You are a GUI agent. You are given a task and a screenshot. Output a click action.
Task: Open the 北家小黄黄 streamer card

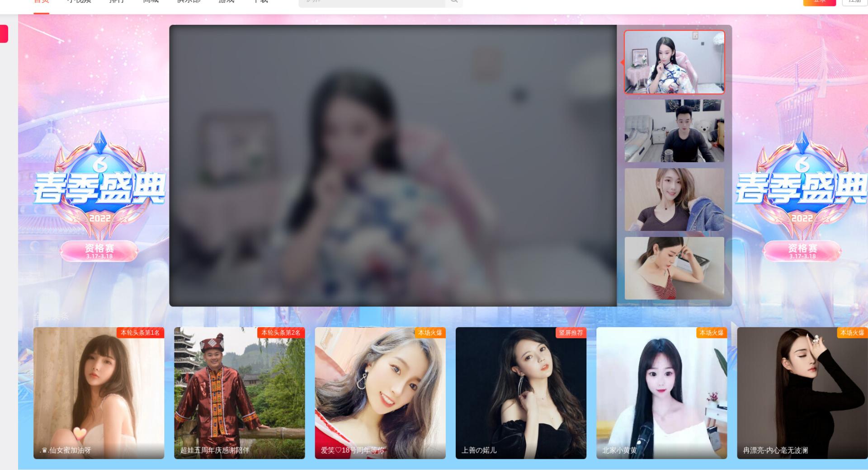(661, 393)
